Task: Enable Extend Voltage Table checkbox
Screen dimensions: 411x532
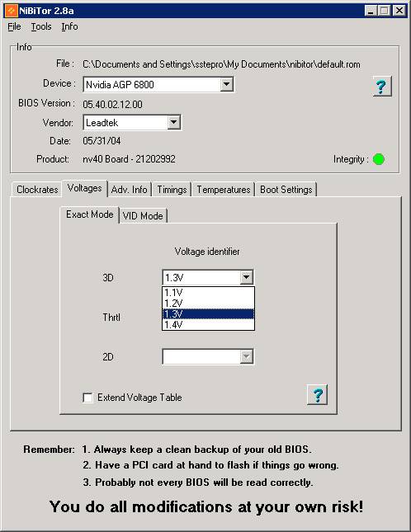Action: point(88,398)
